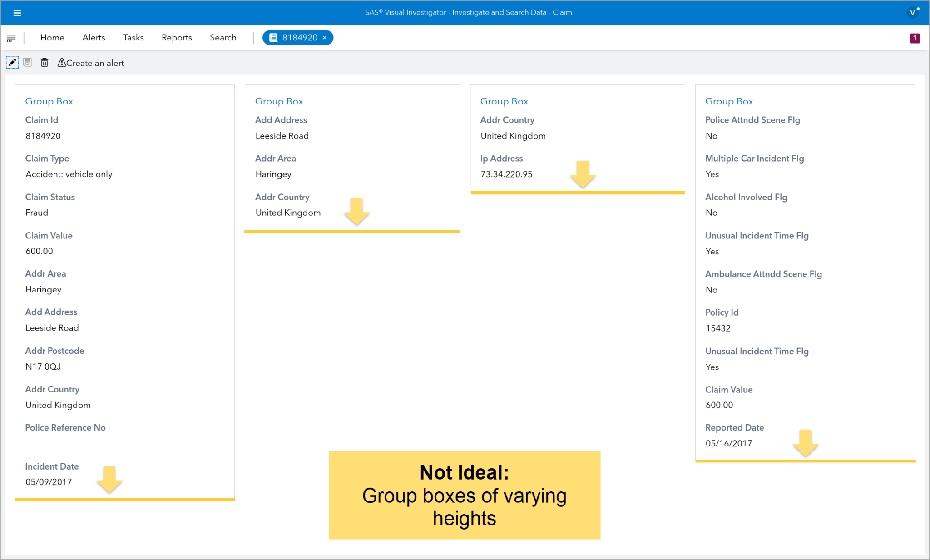
Task: Select the Search menu item
Action: (223, 37)
